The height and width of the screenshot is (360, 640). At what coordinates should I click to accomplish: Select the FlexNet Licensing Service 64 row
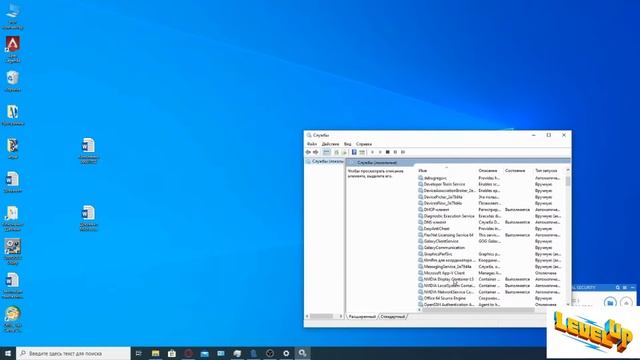(x=491, y=235)
